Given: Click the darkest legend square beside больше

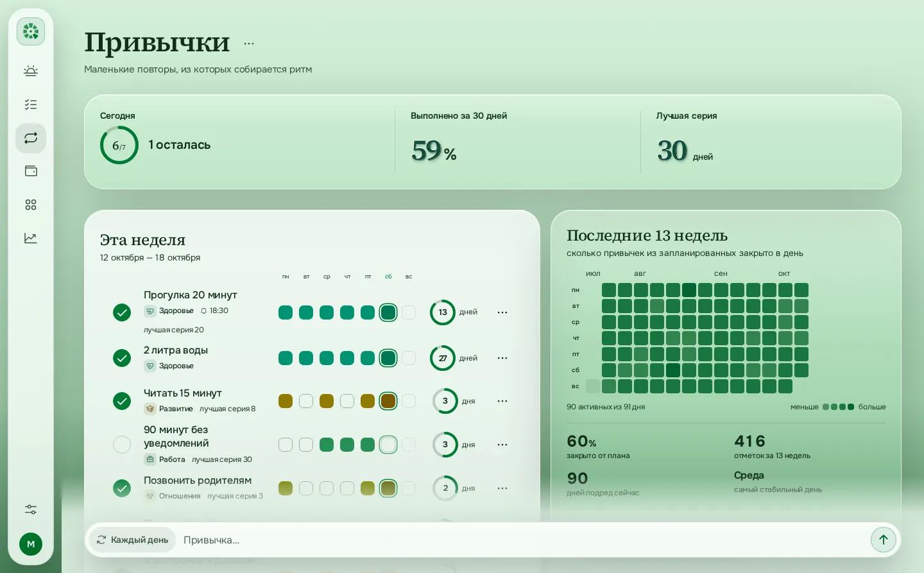Looking at the screenshot, I should (x=851, y=407).
